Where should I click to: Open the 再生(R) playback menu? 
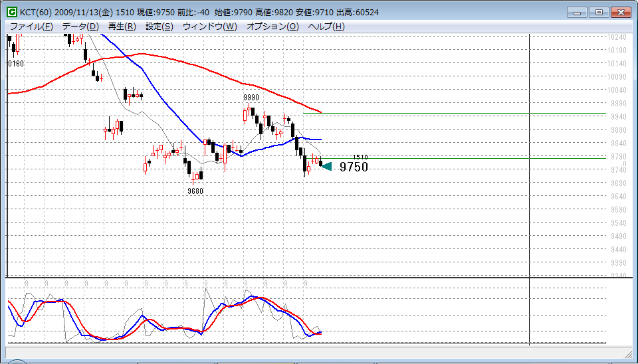click(122, 27)
